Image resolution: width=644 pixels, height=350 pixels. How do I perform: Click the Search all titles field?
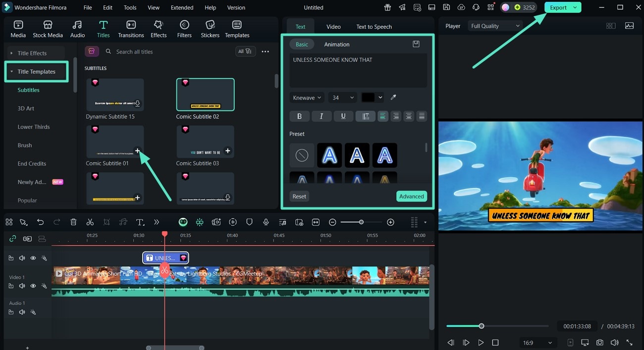pos(168,51)
